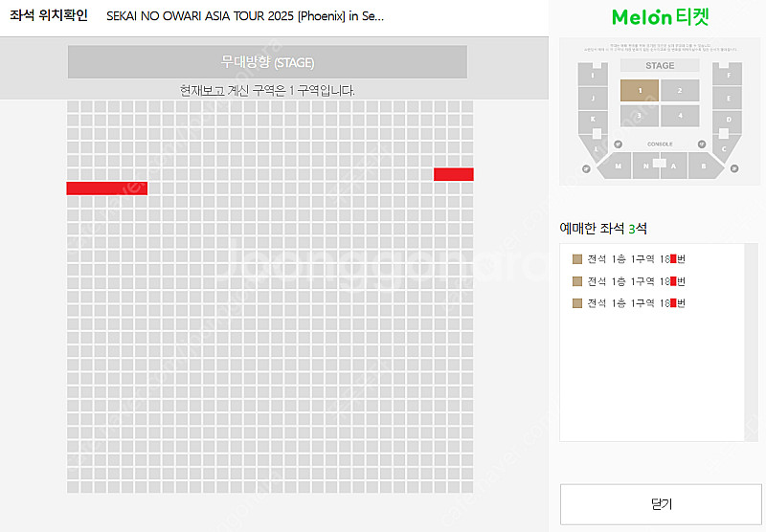Click the left red highlighted seat block
This screenshot has width=766, height=532.
pyautogui.click(x=107, y=188)
